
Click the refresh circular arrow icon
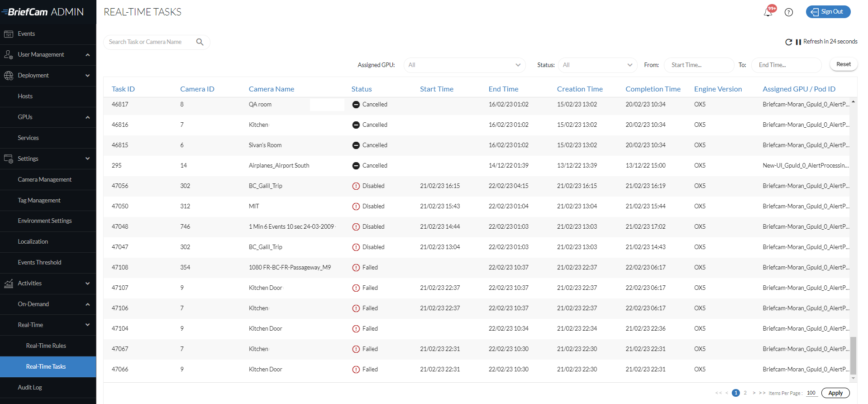pos(788,42)
